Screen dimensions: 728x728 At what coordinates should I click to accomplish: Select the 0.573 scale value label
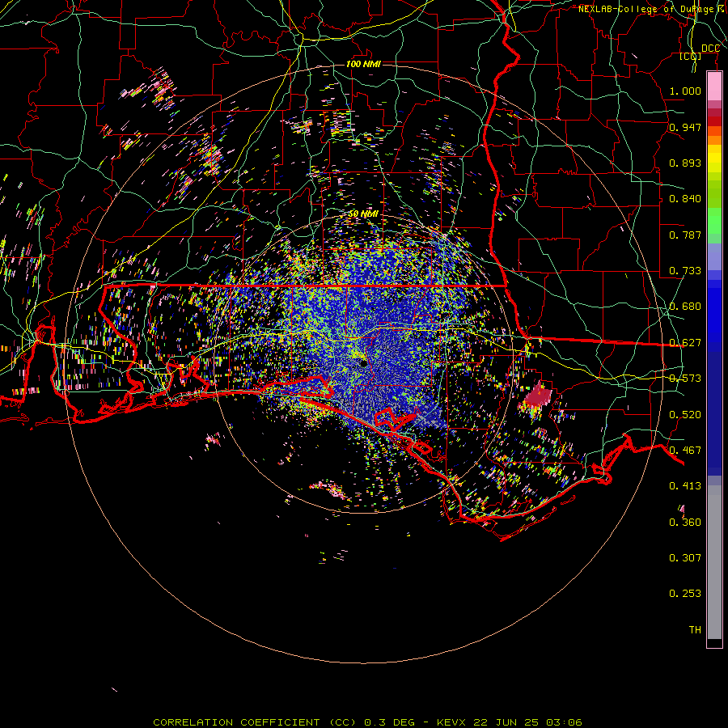point(685,379)
